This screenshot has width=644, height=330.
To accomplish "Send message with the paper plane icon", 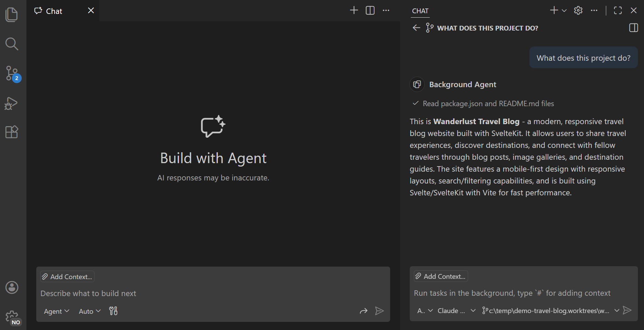I will 380,311.
